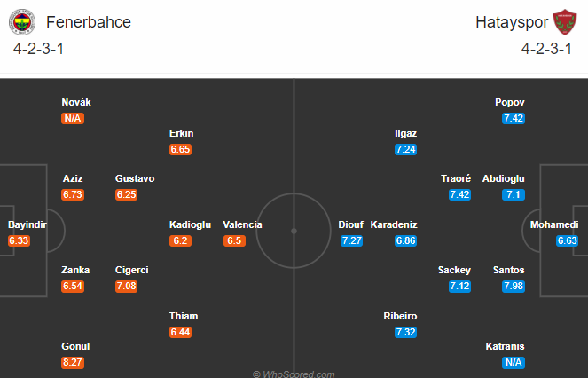Viewport: 588px width, 378px height.
Task: Select Santos's 7.98 rating badge
Action: coord(514,286)
